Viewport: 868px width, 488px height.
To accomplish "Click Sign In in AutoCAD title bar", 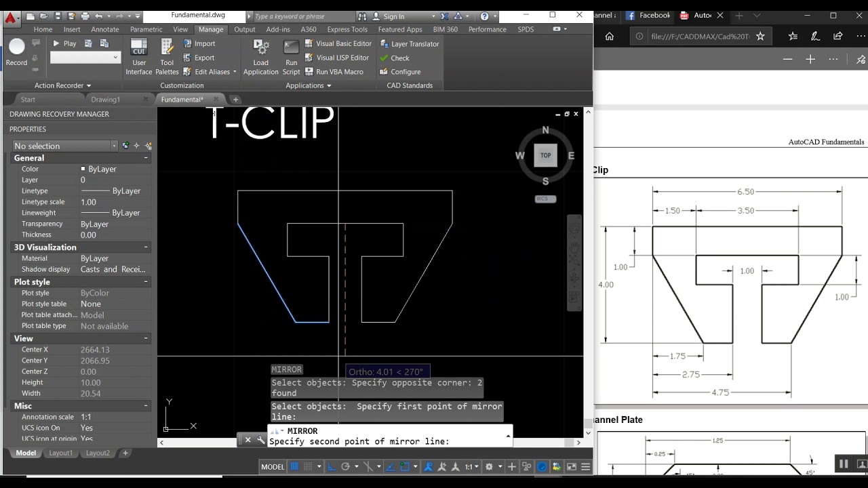I will pos(393,16).
